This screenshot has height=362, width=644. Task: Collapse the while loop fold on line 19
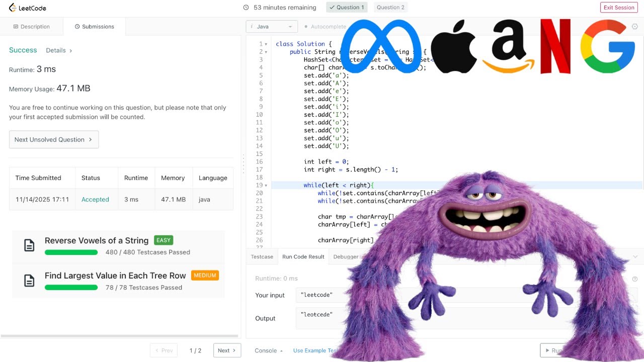(x=266, y=186)
